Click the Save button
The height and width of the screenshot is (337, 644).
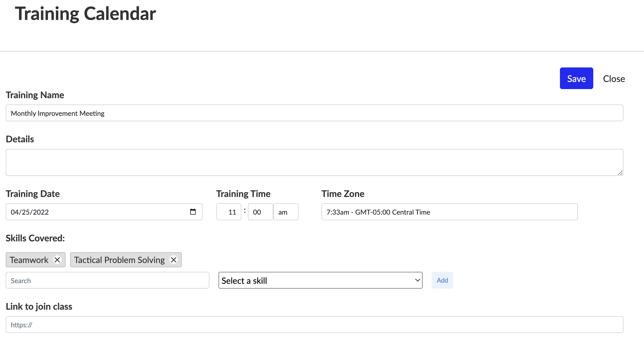pos(576,78)
